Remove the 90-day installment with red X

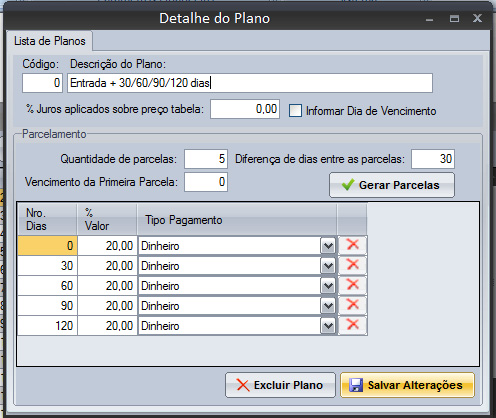click(352, 305)
